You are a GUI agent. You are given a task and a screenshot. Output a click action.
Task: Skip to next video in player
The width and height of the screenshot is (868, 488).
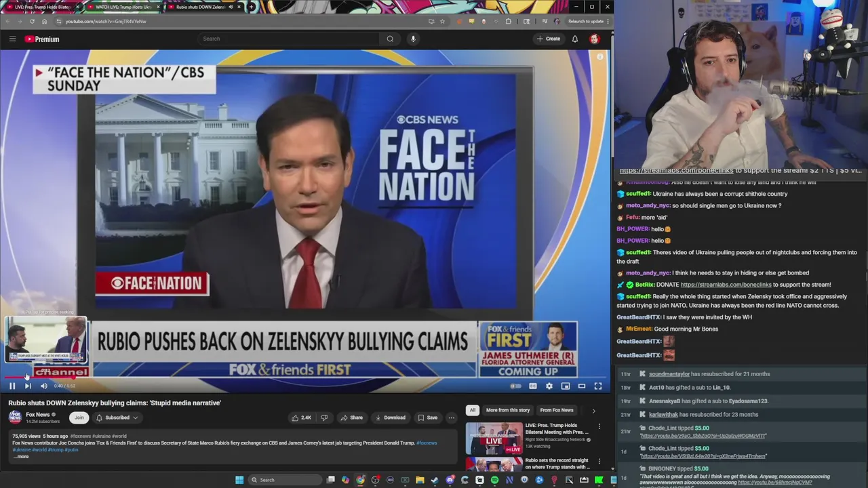(x=28, y=386)
